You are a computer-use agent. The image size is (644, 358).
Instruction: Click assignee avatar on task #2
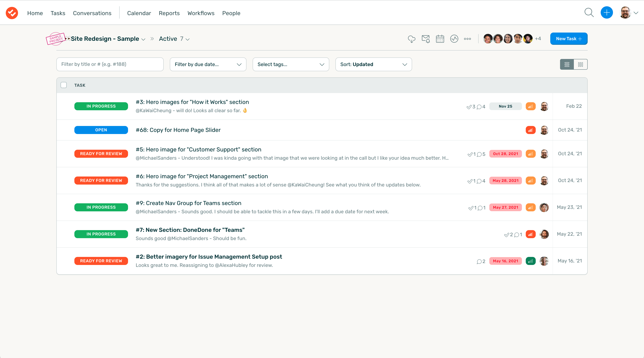tap(544, 261)
